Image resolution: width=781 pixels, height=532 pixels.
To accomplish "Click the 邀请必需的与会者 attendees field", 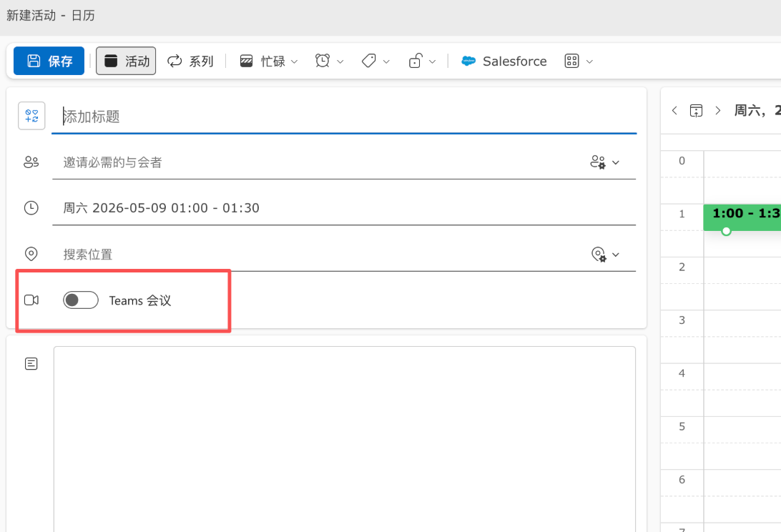I will [319, 162].
